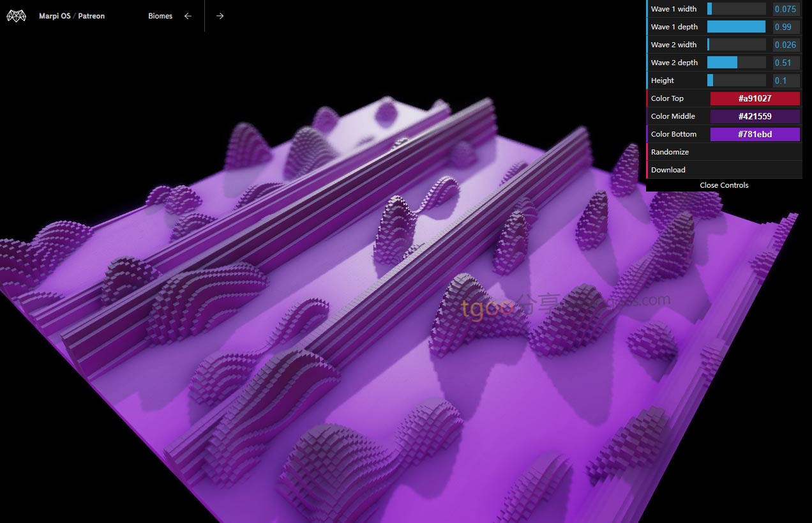Go to previous biome with left arrow

188,16
